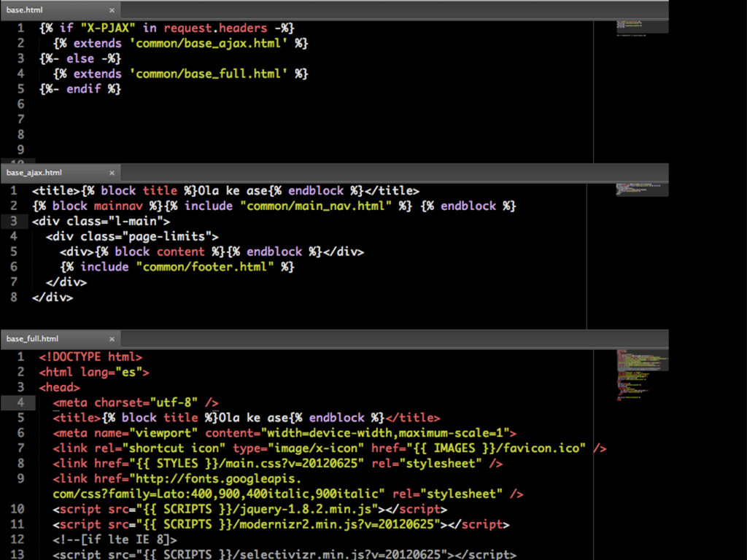Click "X-PJAX" string on line 1
The width and height of the screenshot is (747, 560).
pos(108,28)
